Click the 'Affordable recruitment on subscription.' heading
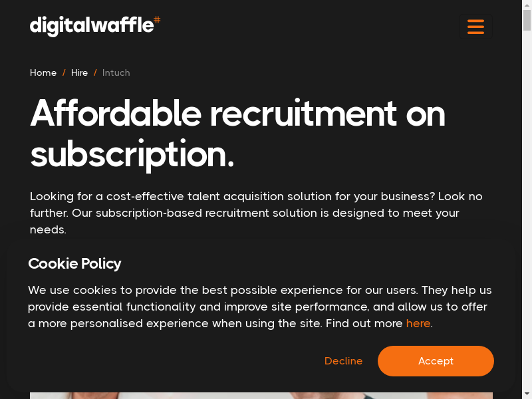The height and width of the screenshot is (399, 532). (x=237, y=133)
